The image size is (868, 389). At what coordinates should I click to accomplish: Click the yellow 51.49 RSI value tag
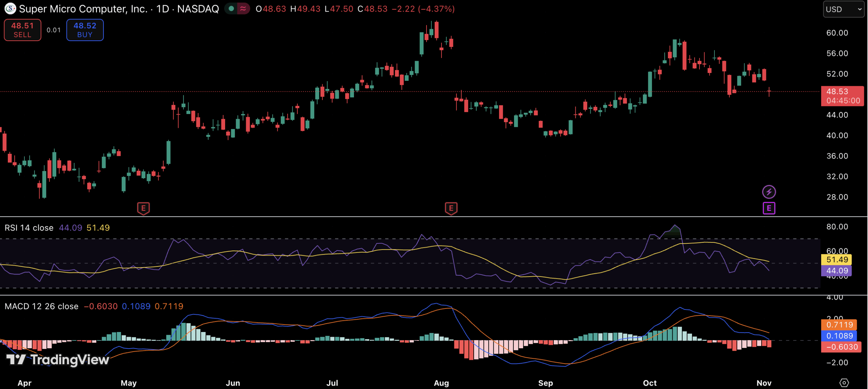pyautogui.click(x=837, y=260)
